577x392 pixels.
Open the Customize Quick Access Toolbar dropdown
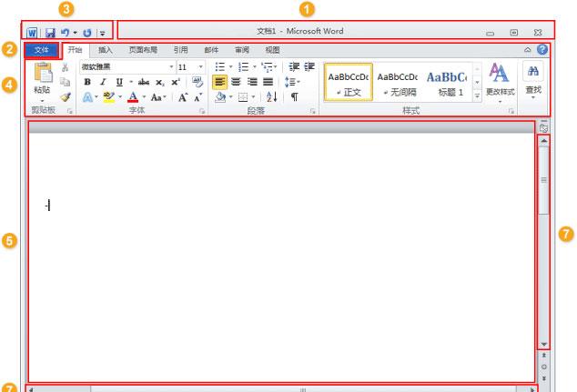tap(102, 34)
